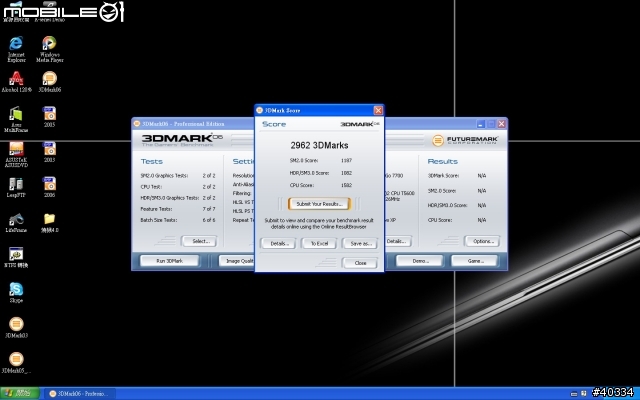Click the SM2.0 Score label in the score dialog

click(304, 160)
